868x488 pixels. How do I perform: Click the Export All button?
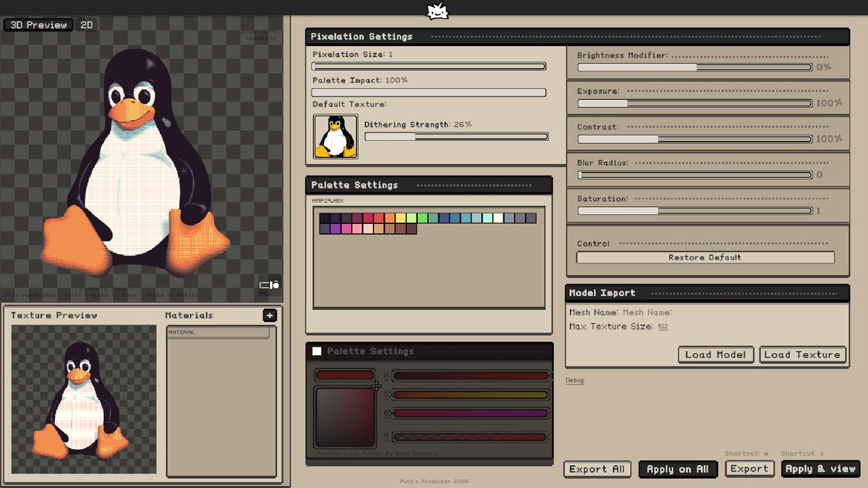click(x=597, y=469)
